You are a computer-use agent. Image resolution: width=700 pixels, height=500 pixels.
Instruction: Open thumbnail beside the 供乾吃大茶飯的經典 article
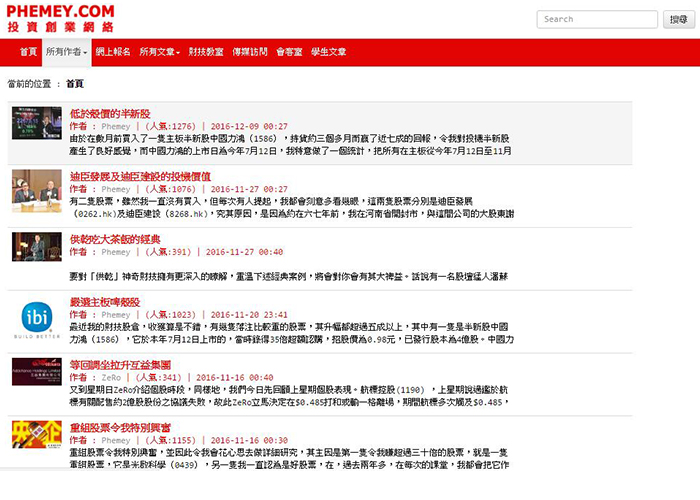pyautogui.click(x=37, y=247)
